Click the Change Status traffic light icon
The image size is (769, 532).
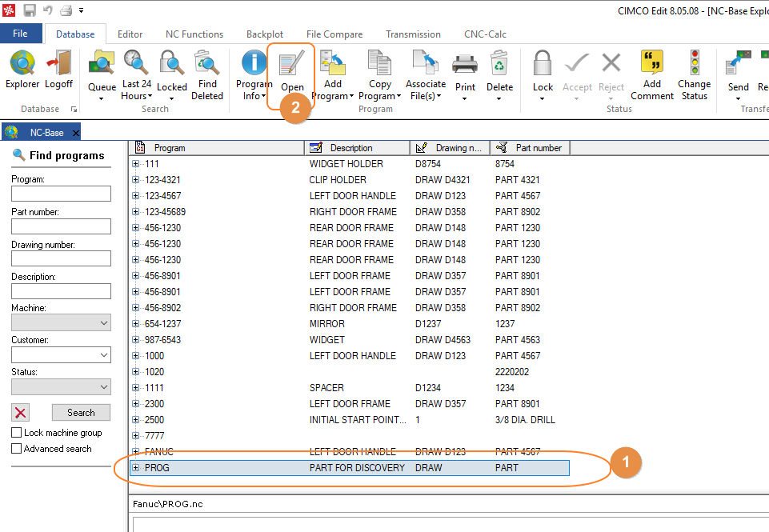coord(695,62)
